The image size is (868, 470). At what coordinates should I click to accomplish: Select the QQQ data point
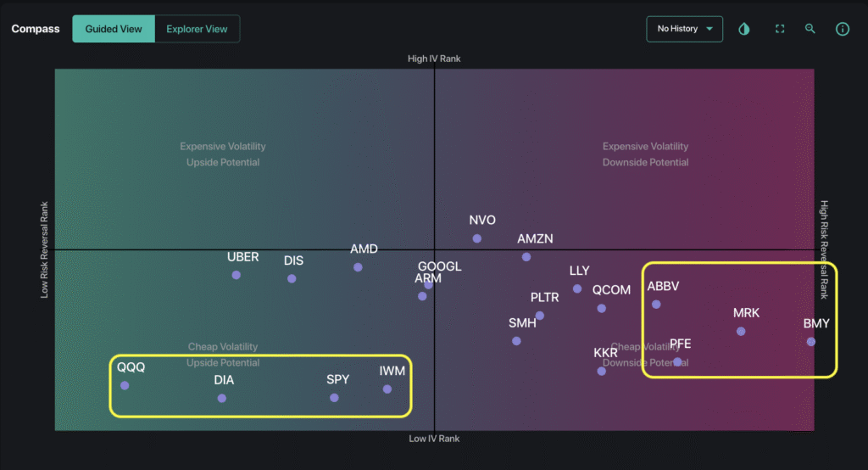click(125, 385)
